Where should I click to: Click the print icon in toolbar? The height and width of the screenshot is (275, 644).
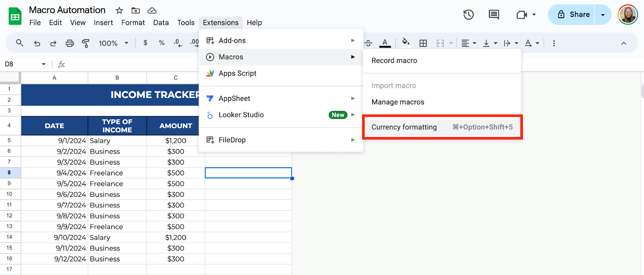click(x=70, y=43)
